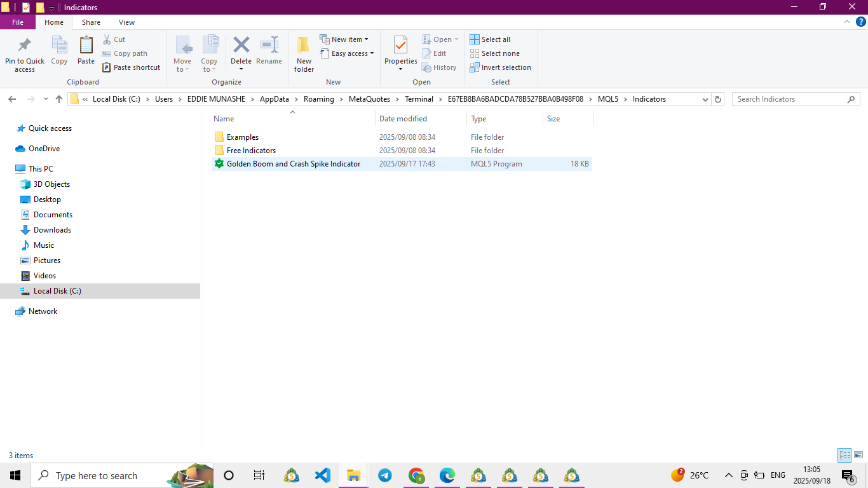Click Terminal in the address path
Image resolution: width=868 pixels, height=488 pixels.
[x=419, y=99]
